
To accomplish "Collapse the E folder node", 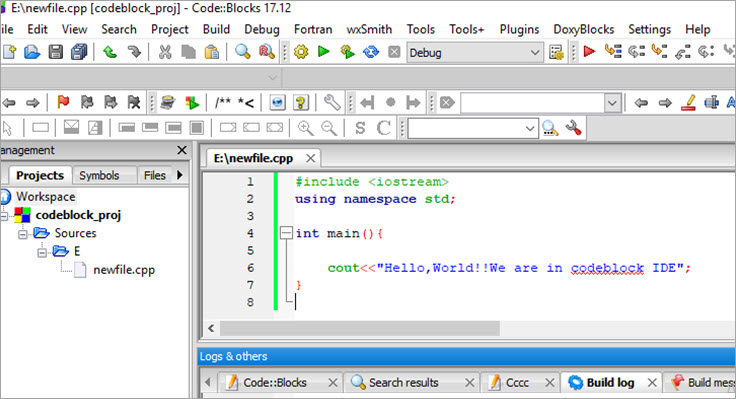I will (x=42, y=253).
